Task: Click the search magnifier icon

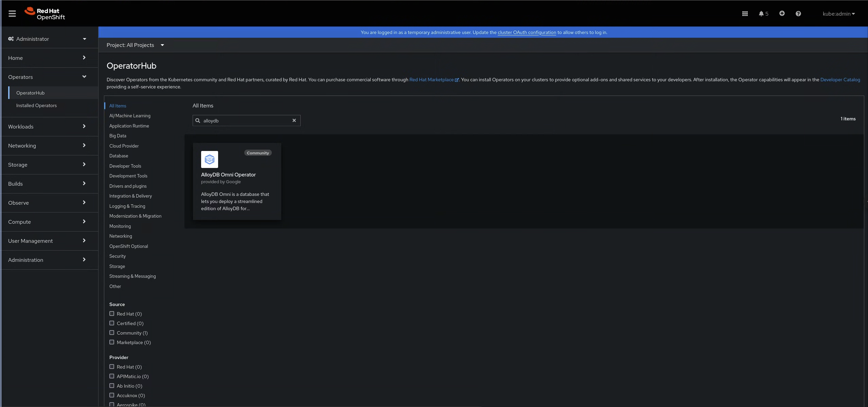Action: tap(198, 120)
